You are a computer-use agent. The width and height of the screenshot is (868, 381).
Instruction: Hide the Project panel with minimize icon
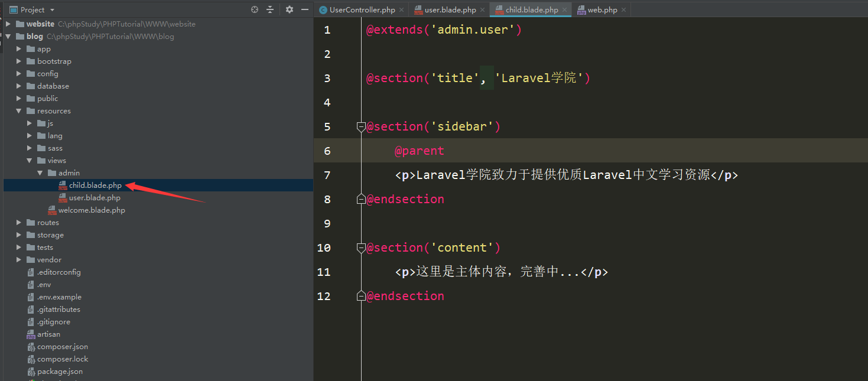click(305, 9)
